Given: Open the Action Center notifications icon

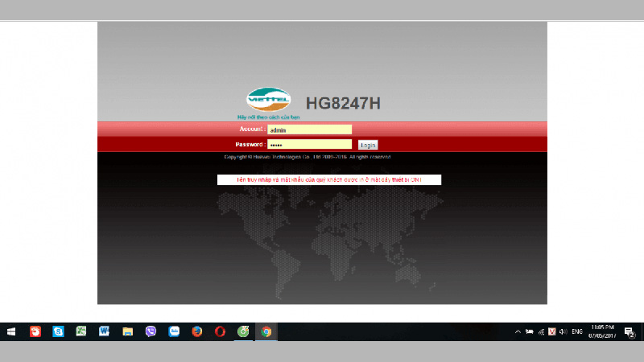Looking at the screenshot, I should pos(630,332).
